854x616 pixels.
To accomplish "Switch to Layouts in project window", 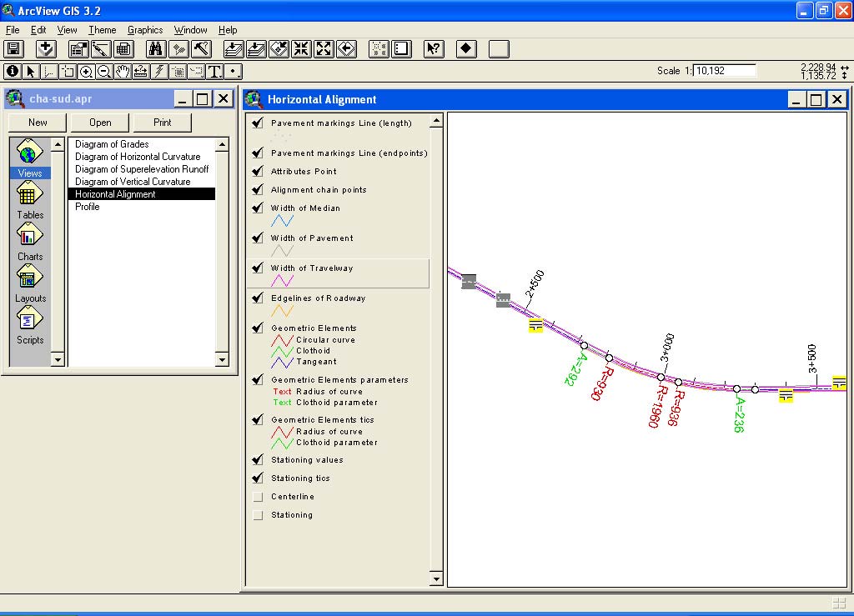I will pos(30,284).
